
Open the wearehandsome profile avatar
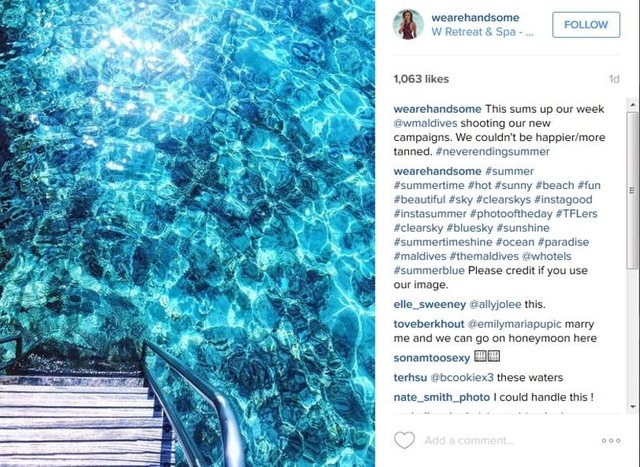click(408, 24)
